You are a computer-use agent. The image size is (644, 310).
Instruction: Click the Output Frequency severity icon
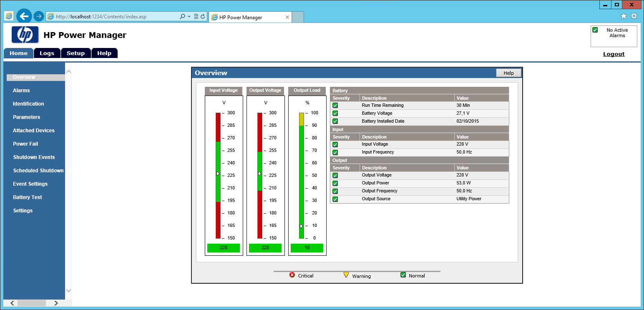pos(335,191)
